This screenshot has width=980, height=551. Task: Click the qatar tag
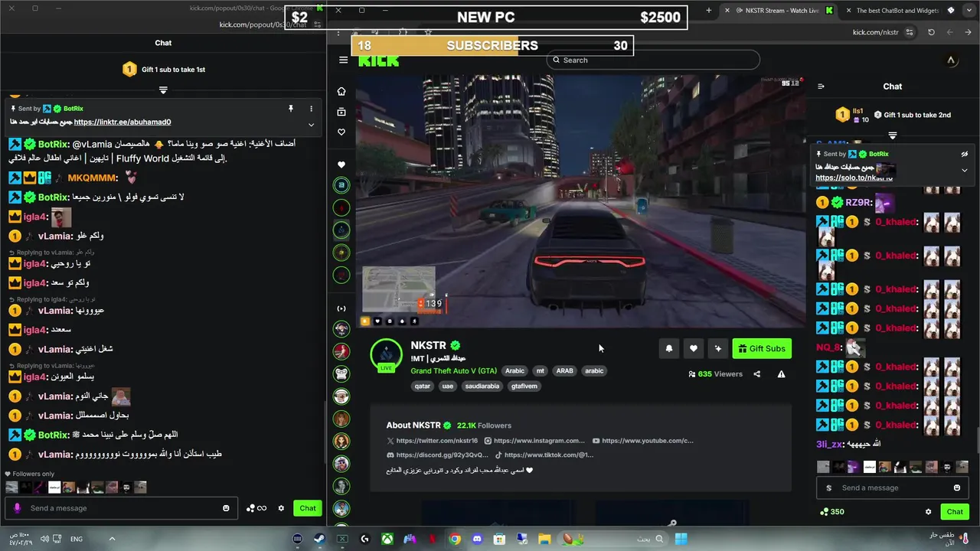423,386
